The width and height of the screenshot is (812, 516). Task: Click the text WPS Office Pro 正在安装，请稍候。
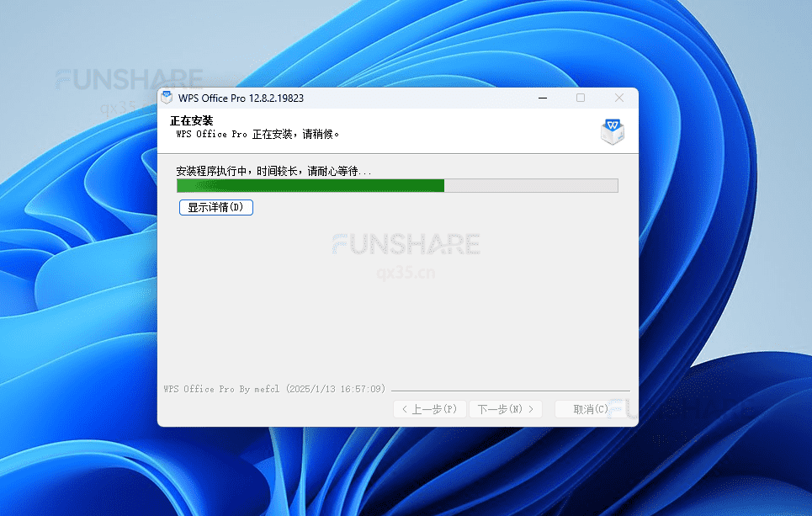tap(257, 134)
